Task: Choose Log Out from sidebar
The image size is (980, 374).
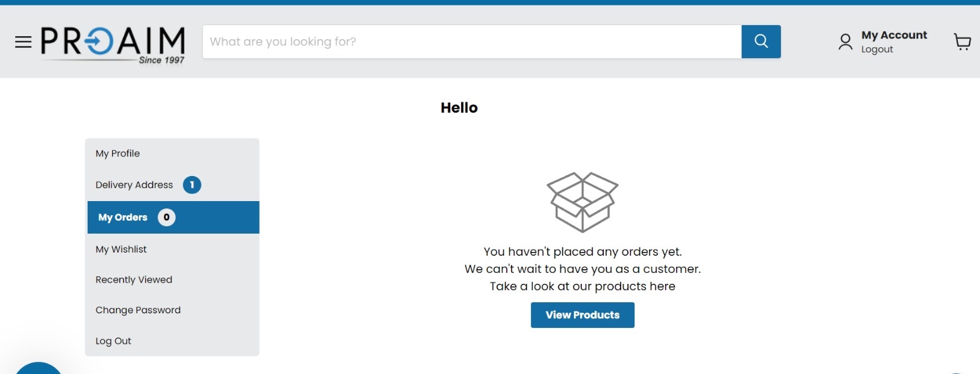Action: pyautogui.click(x=113, y=341)
